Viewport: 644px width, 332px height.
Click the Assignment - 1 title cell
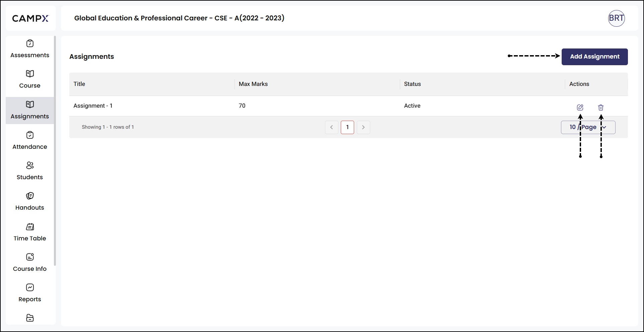tap(93, 106)
